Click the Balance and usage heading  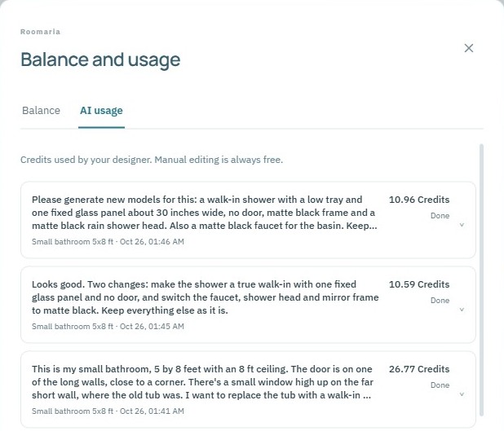click(x=100, y=59)
